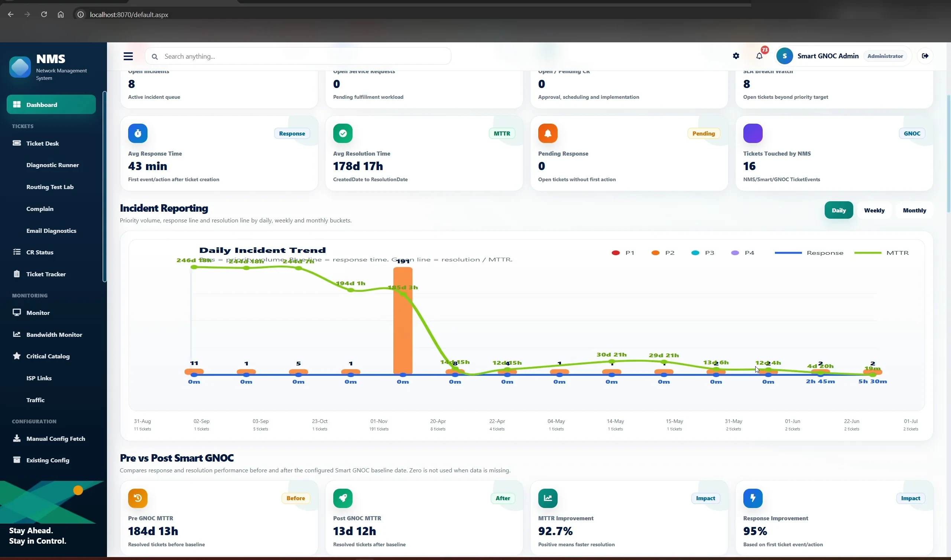The image size is (951, 560).
Task: Click the Critical Catalog star icon
Action: coord(17,355)
